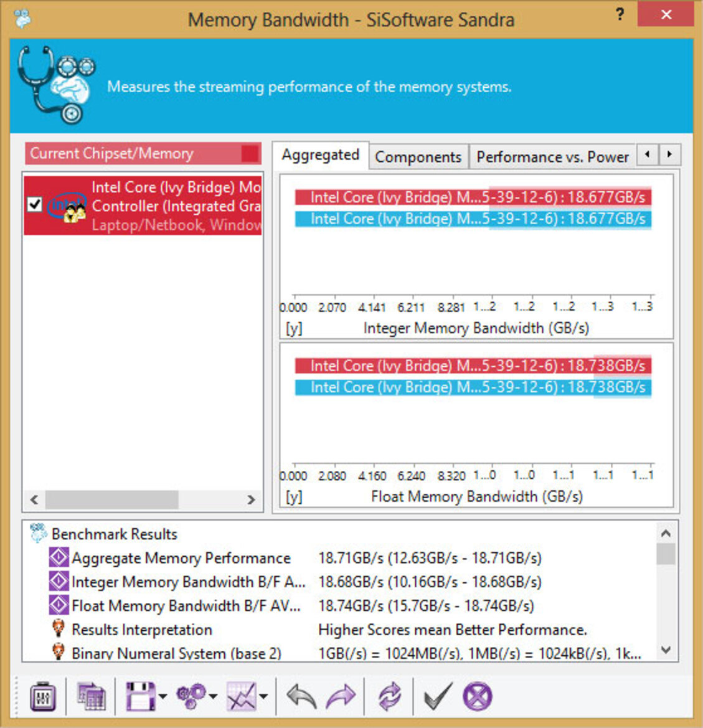
Task: Click the pin icon beside Results Interpretation
Action: coord(59,628)
